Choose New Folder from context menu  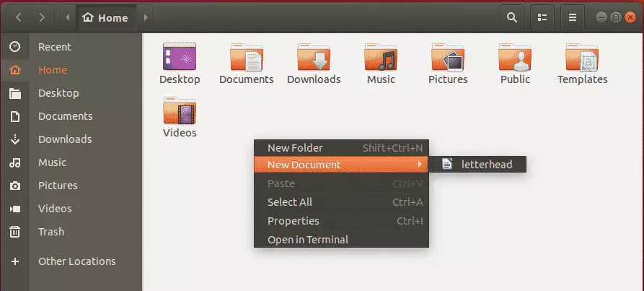coord(341,148)
